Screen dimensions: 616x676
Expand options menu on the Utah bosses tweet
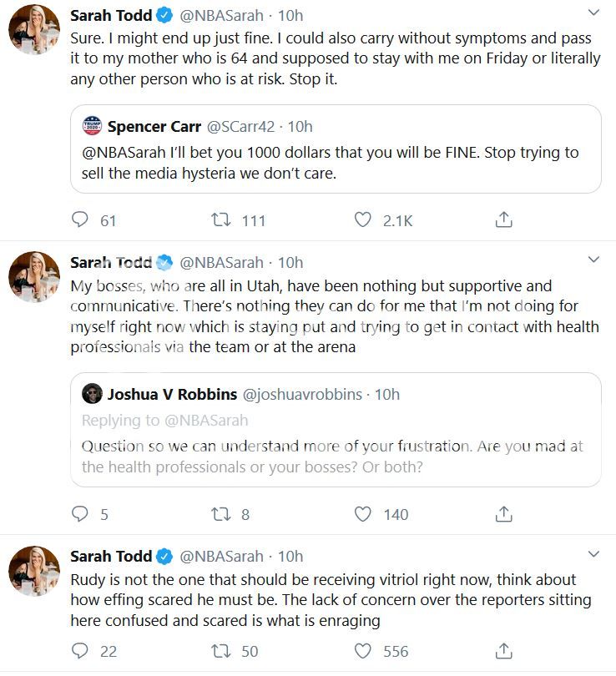[593, 260]
